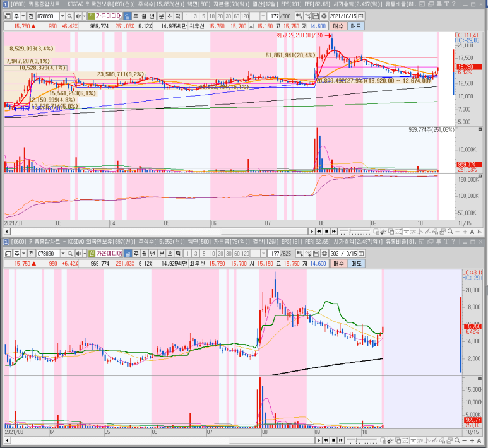Open the calendar picker beside the bottom chart date
The image size is (488, 448).
[x=361, y=254]
